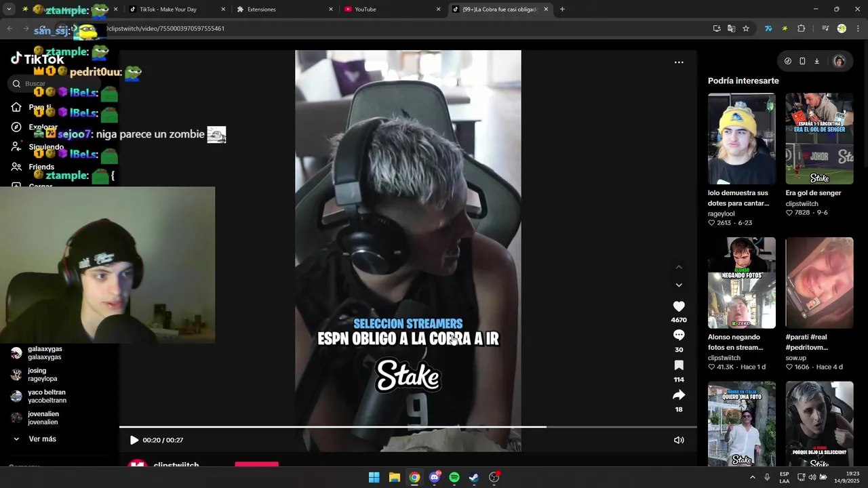The width and height of the screenshot is (868, 488).
Task: Click the video progress bar
Action: 408,427
